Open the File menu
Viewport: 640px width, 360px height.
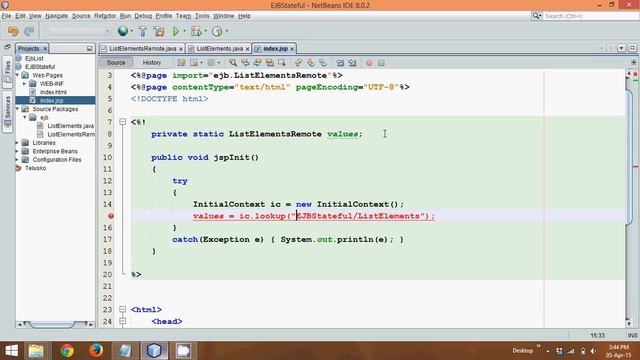(6, 16)
